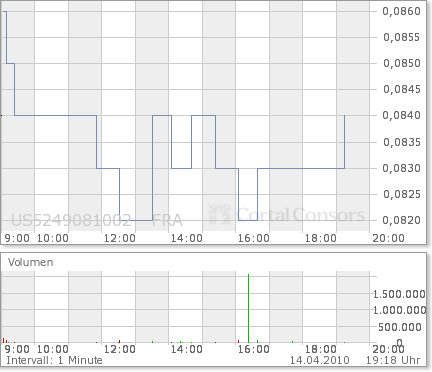432x372 pixels.
Task: Click the 0,0820 price axis label
Action: pos(402,220)
